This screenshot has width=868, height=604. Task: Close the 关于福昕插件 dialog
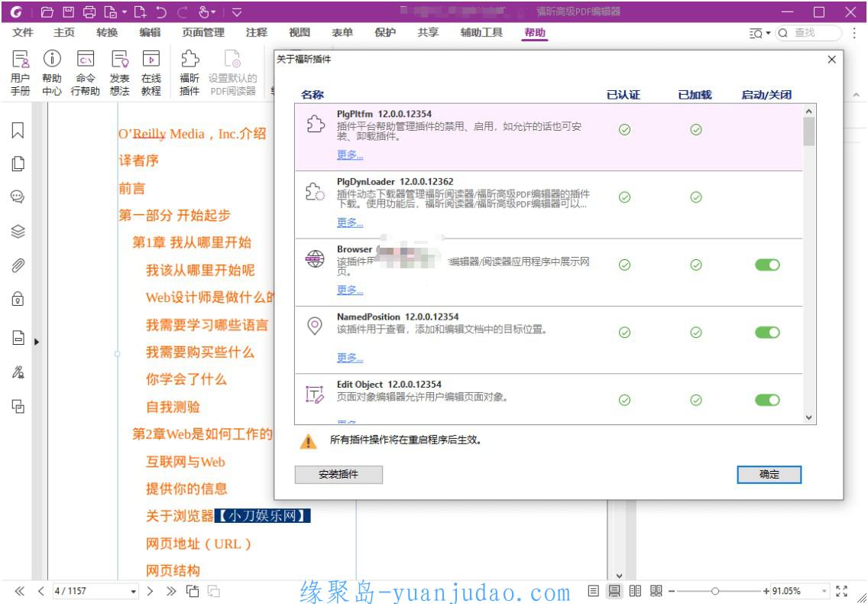[x=831, y=60]
